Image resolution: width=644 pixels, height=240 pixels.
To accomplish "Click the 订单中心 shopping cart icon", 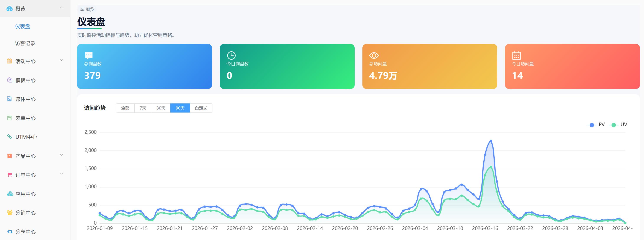I will [x=10, y=175].
